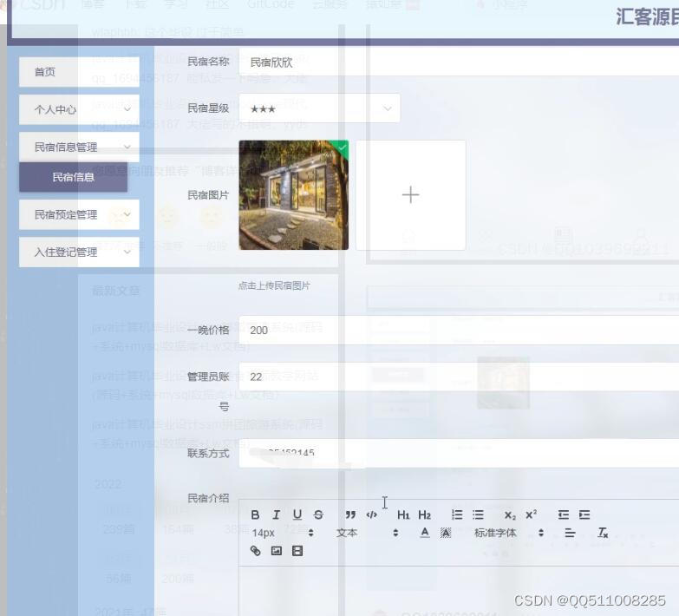
Task: Open the 民宿星级 star rating dropdown
Action: tap(319, 108)
